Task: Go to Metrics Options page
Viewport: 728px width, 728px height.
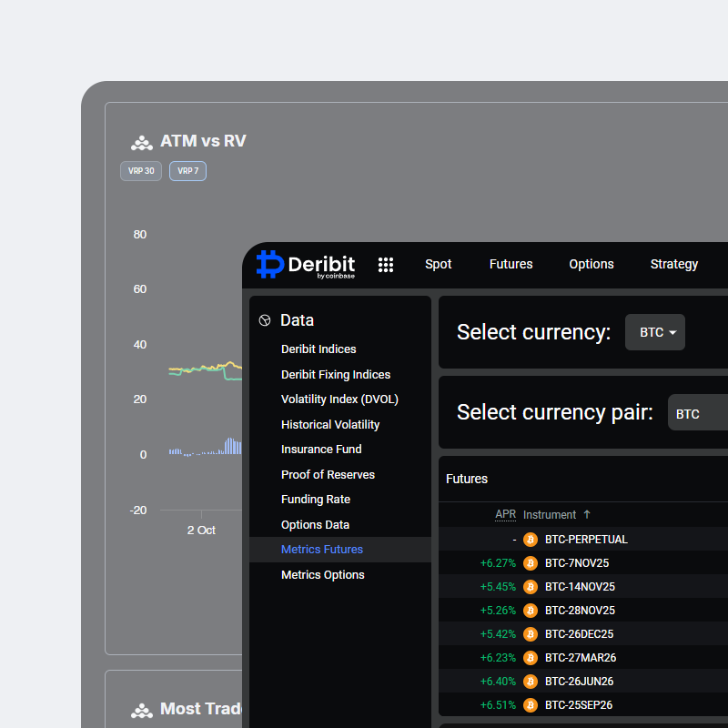Action: 322,575
